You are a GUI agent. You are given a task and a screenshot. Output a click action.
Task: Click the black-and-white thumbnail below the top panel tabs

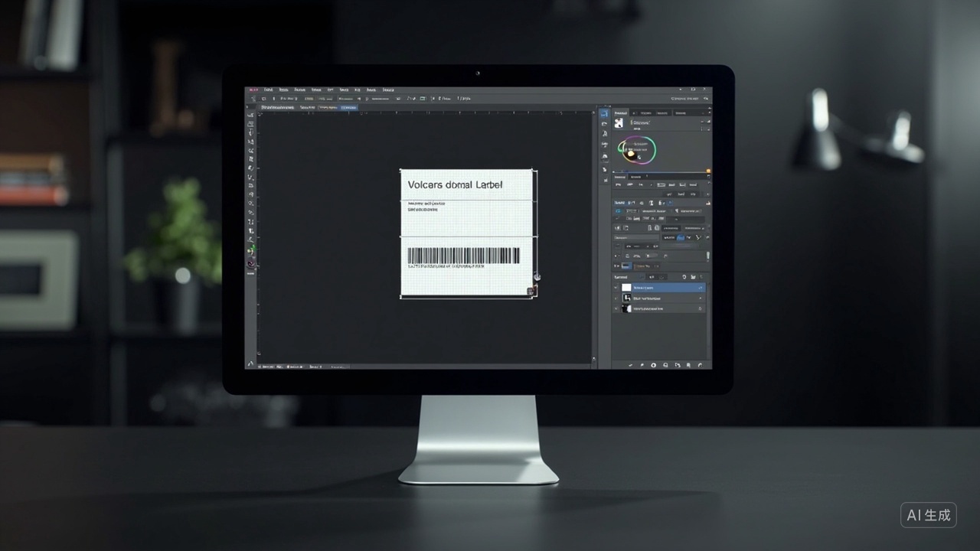[619, 123]
